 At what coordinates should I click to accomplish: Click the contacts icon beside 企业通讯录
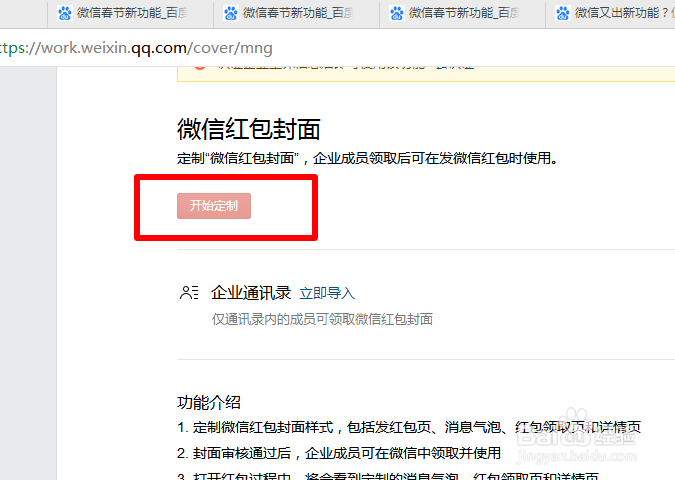click(x=189, y=293)
